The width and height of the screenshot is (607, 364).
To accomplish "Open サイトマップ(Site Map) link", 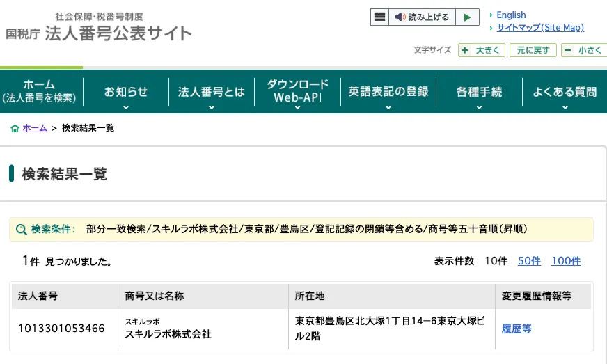I will [x=540, y=28].
